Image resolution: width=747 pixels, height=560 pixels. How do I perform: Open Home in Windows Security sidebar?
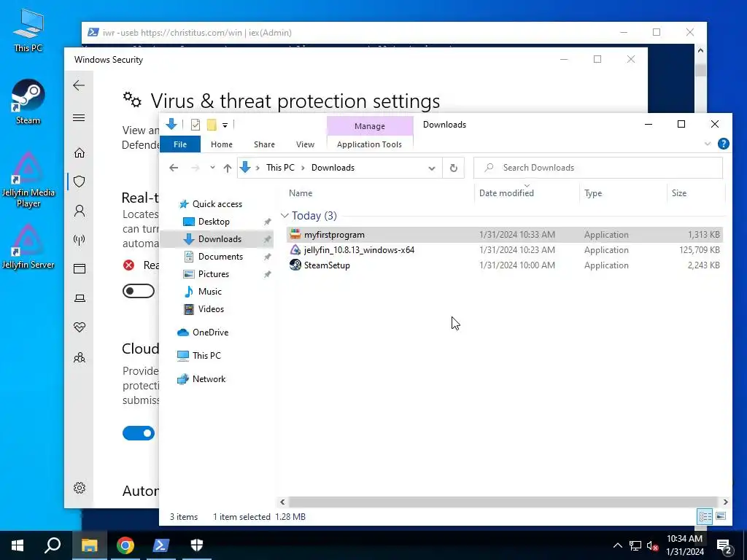pos(80,153)
